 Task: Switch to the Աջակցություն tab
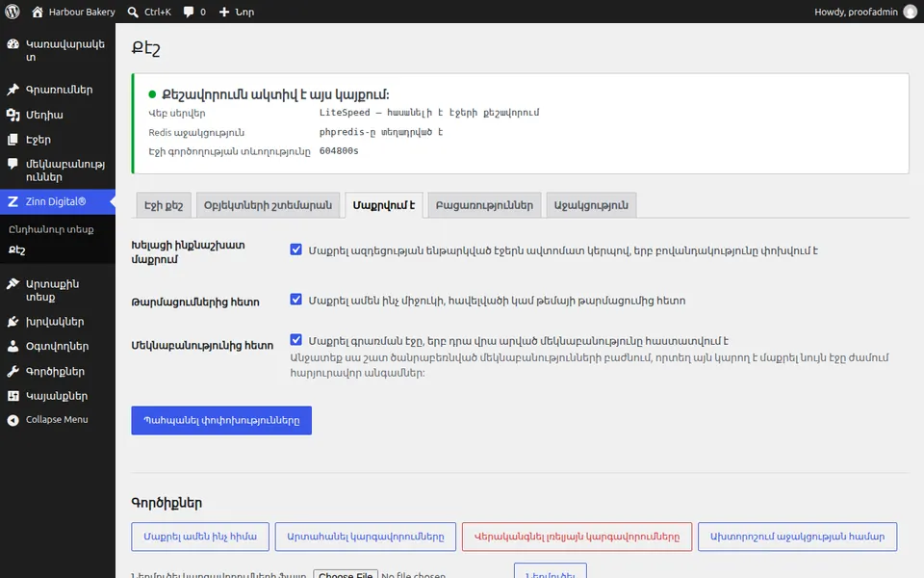pyautogui.click(x=591, y=205)
